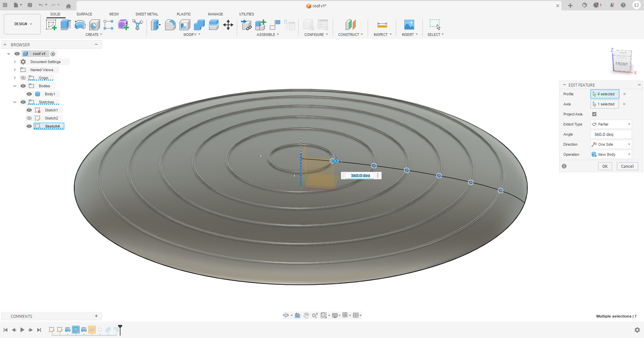
Task: Switch to the PLASTIC tab
Action: [x=184, y=14]
